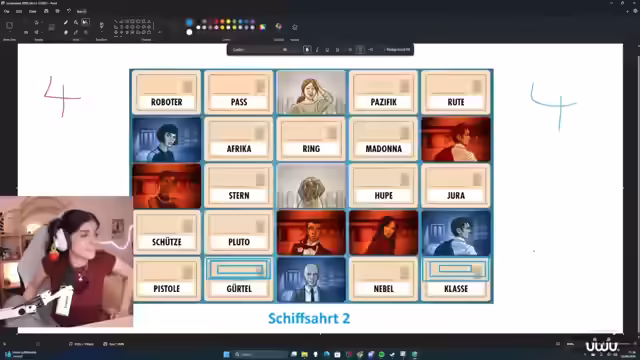Toggle Bold in the text toolbar
640x360 pixels.
pos(307,49)
